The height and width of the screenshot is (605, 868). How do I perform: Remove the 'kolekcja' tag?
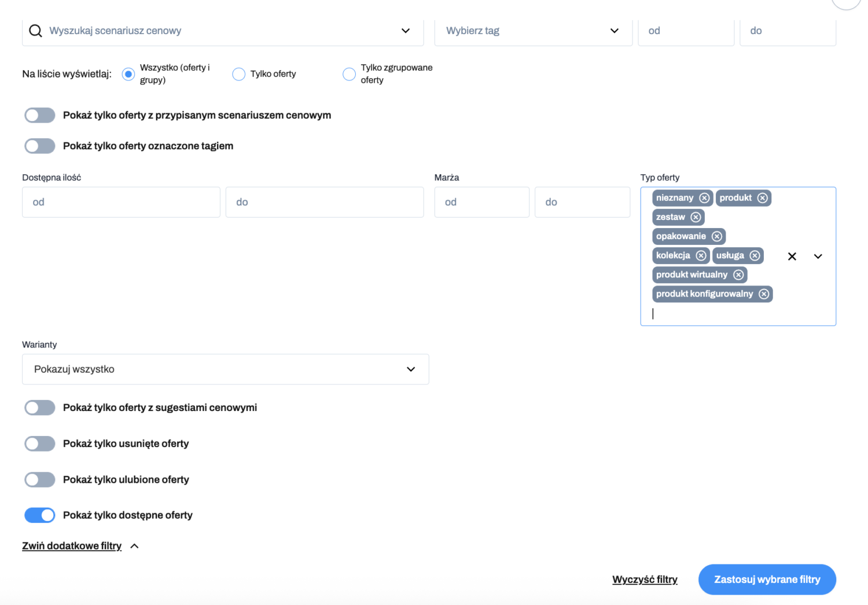click(x=701, y=255)
